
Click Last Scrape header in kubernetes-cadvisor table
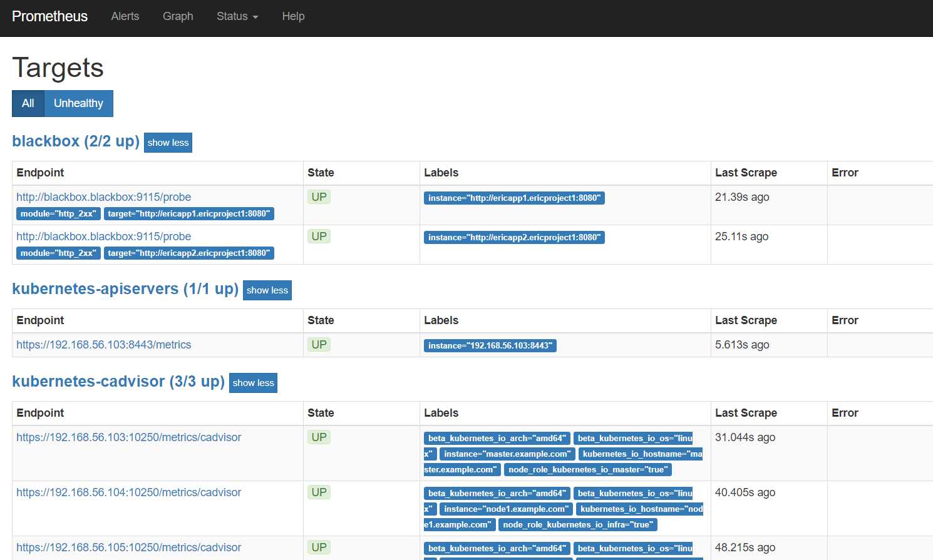pos(746,413)
